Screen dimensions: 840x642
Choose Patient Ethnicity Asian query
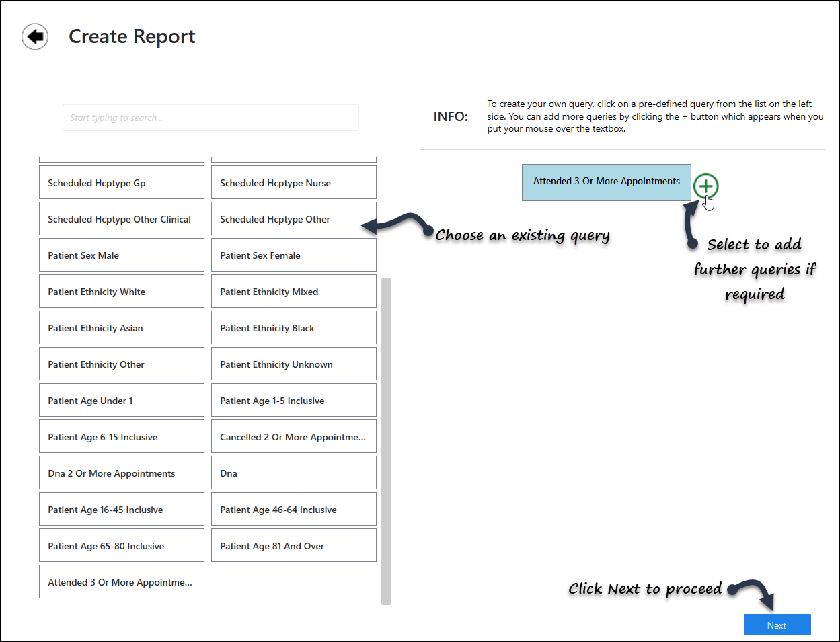tap(121, 328)
